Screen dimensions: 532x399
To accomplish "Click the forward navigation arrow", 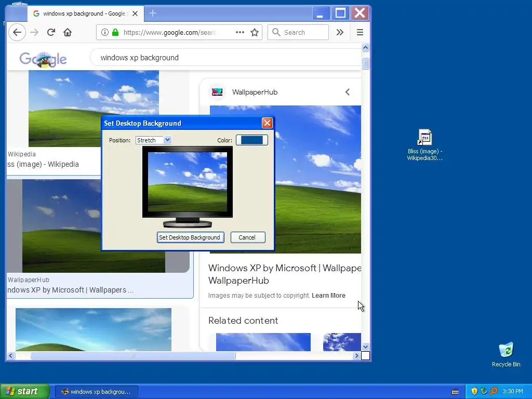I will (34, 32).
